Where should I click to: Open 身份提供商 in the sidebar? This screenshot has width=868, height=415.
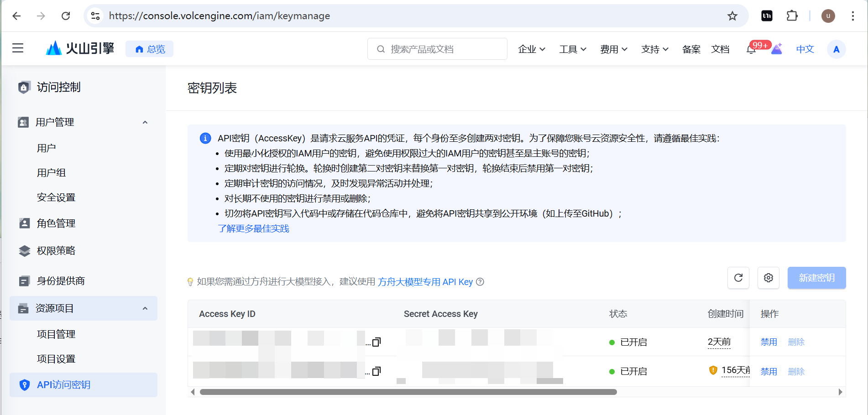[x=61, y=281]
